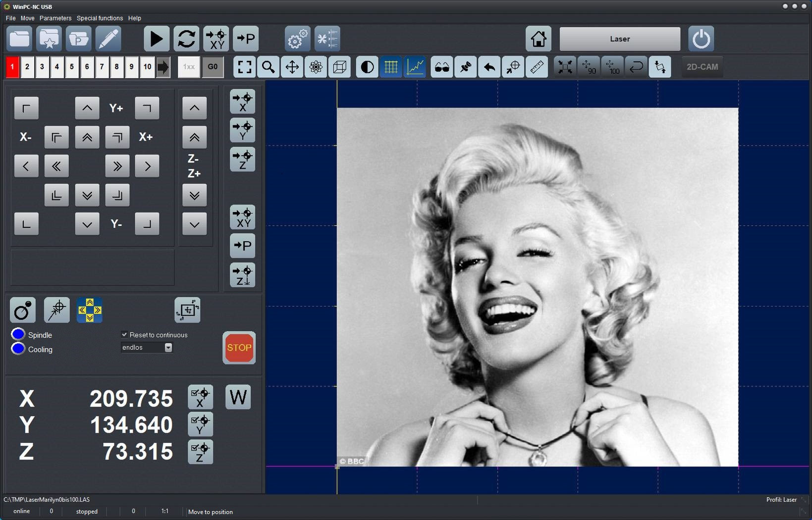
Task: Click the reload/refresh arrows icon
Action: coord(186,39)
